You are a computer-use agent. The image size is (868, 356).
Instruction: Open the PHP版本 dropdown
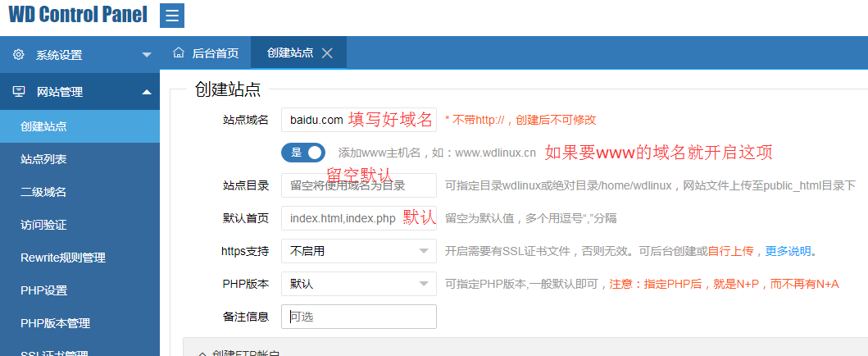(358, 284)
